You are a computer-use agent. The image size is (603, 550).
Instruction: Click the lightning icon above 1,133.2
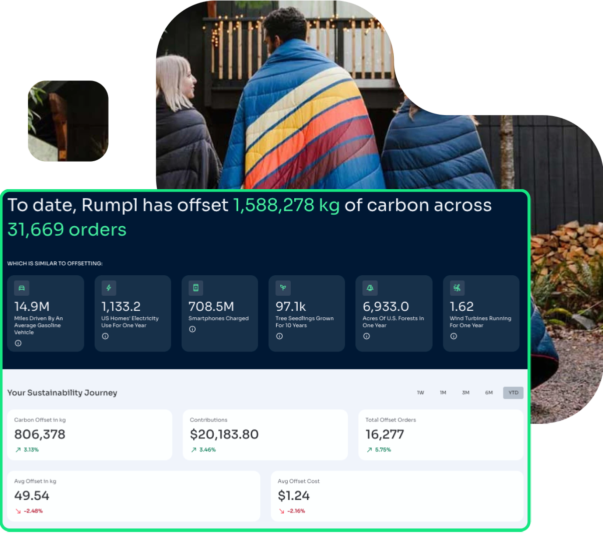(x=109, y=288)
